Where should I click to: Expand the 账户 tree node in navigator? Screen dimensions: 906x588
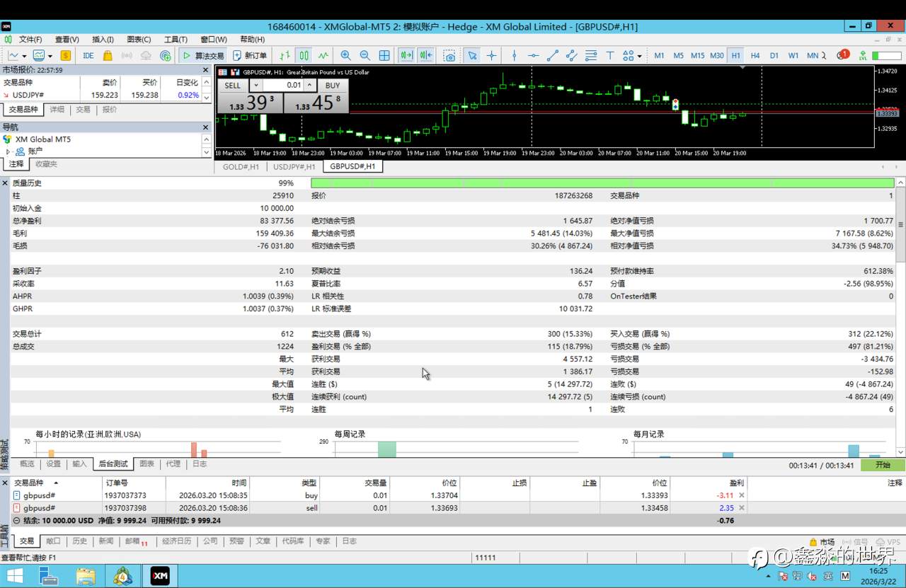coord(8,151)
